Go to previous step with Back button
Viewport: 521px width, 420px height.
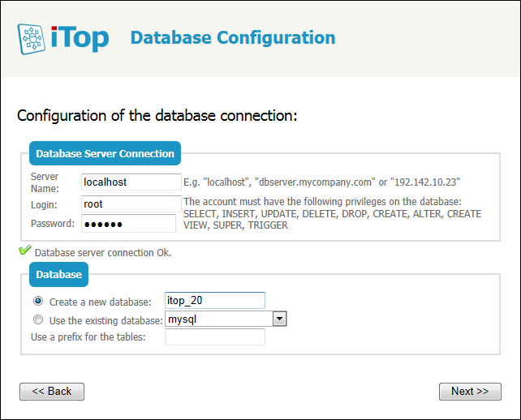52,392
